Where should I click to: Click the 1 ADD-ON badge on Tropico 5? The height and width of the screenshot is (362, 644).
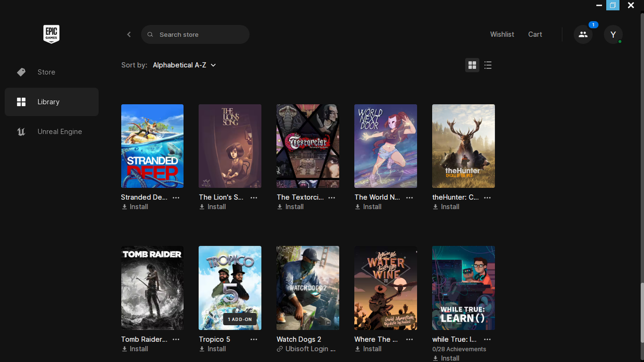point(240,319)
